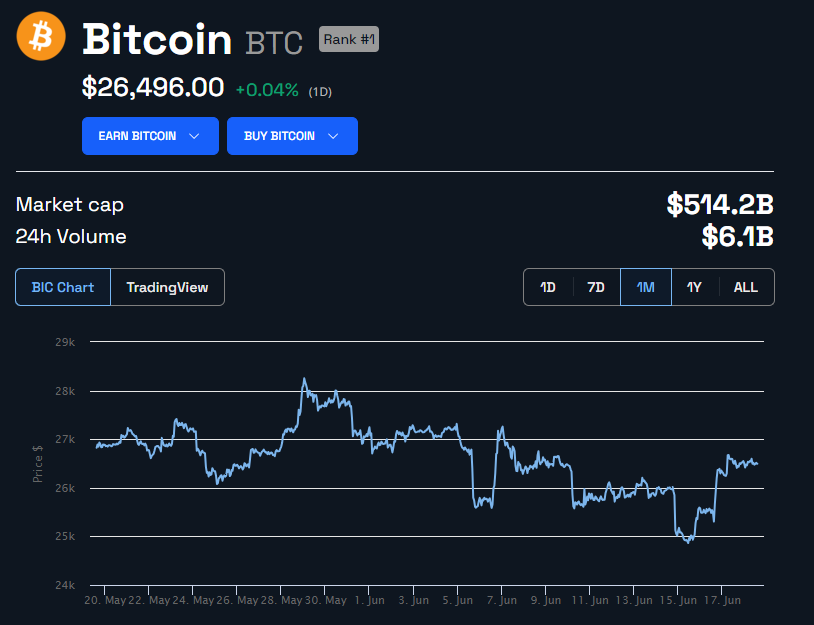Click the +0.04% price change indicator
The image size is (814, 625).
(x=267, y=90)
